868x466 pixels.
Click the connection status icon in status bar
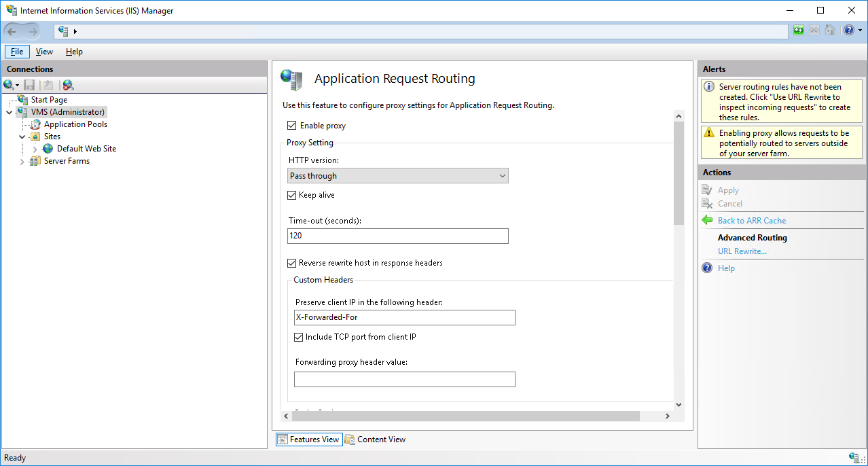click(854, 457)
